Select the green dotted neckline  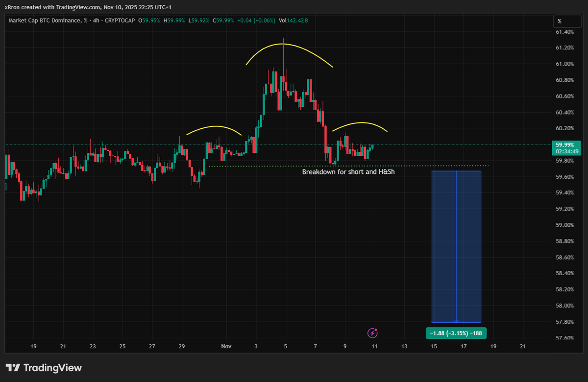[x=348, y=166]
